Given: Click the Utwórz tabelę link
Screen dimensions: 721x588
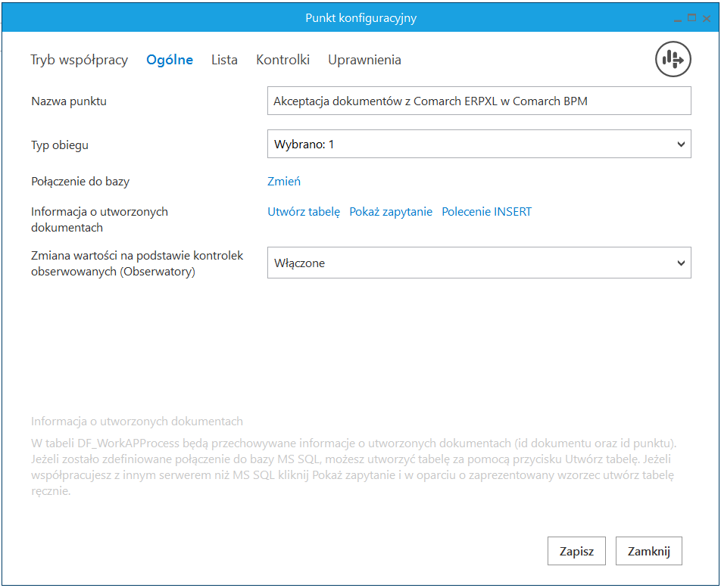Looking at the screenshot, I should pyautogui.click(x=304, y=212).
